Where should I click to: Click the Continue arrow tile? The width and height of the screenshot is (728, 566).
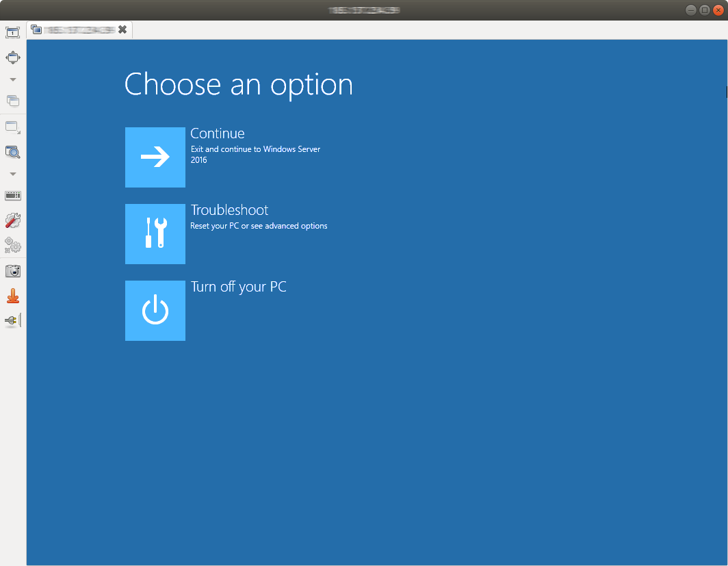[x=155, y=157]
